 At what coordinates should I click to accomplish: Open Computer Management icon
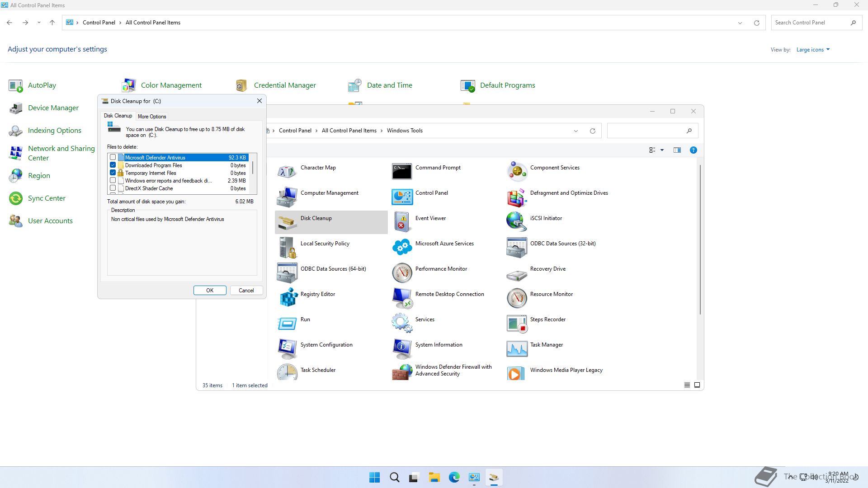(287, 197)
